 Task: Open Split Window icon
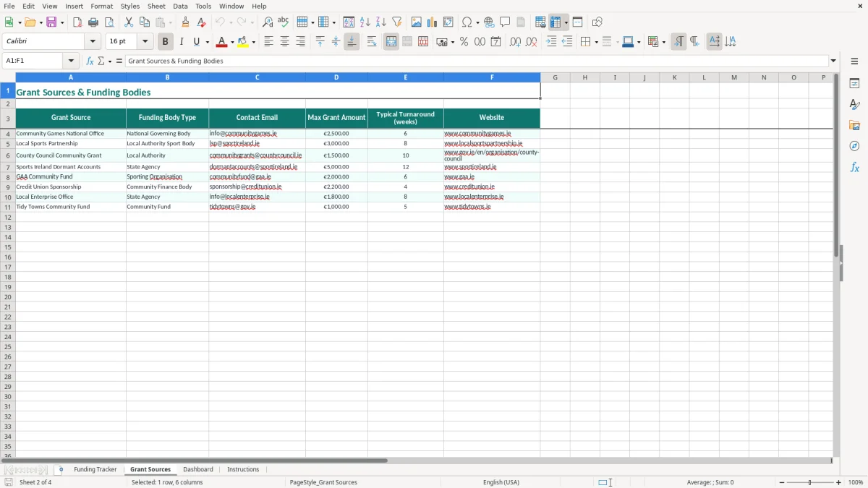pyautogui.click(x=577, y=22)
